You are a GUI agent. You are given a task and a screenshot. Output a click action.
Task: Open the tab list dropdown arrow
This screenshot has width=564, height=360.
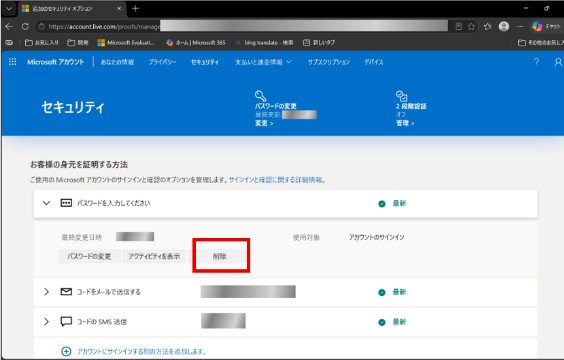[9, 8]
